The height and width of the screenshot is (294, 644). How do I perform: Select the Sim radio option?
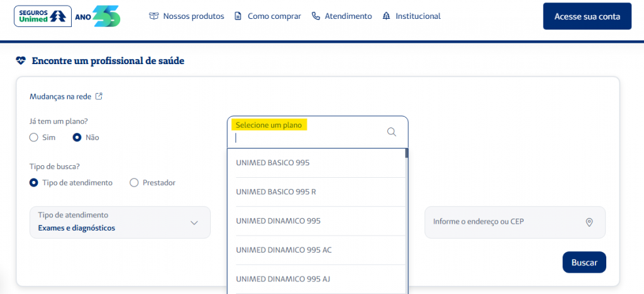click(34, 138)
